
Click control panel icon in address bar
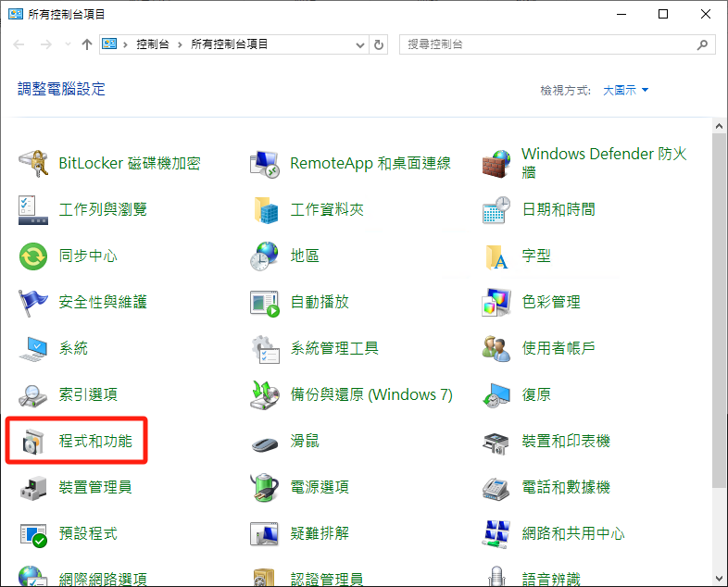(109, 44)
